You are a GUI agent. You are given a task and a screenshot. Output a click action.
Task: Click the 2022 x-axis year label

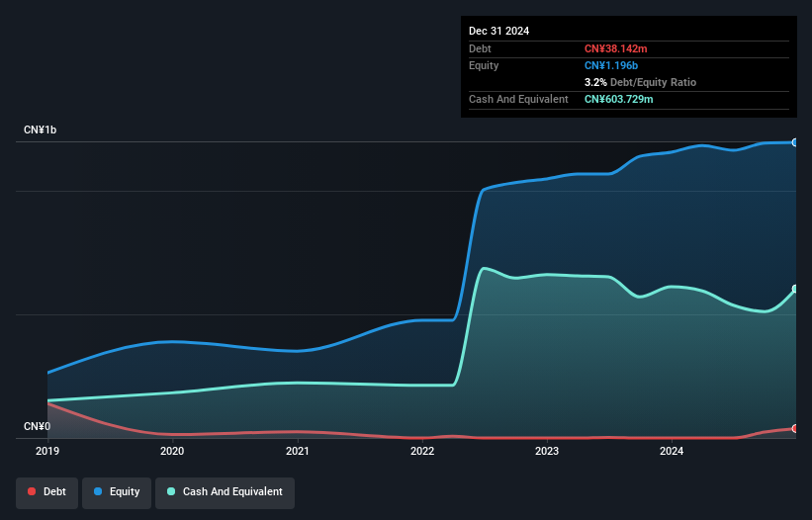click(x=422, y=452)
